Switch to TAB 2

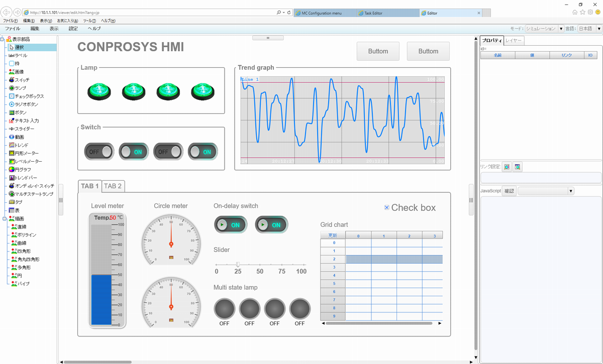pyautogui.click(x=113, y=186)
